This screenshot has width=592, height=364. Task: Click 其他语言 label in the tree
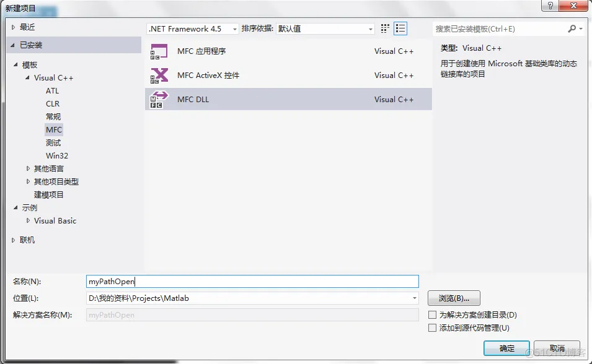tap(49, 168)
